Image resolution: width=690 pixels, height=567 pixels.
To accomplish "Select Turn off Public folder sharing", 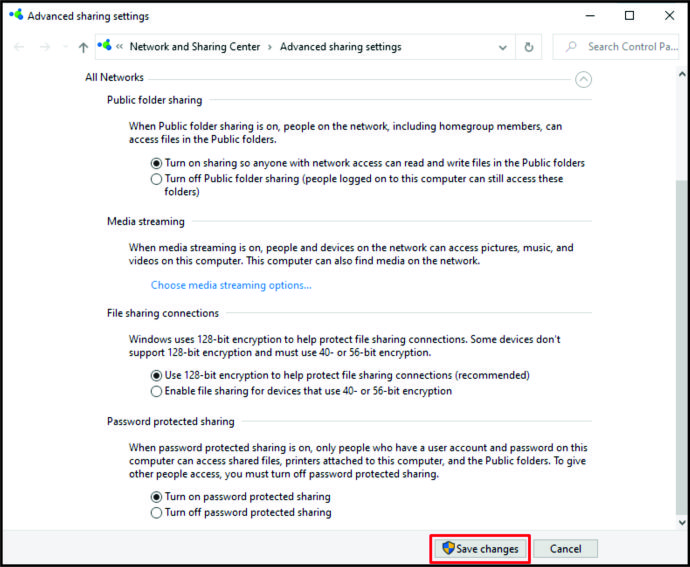I will pos(357,185).
